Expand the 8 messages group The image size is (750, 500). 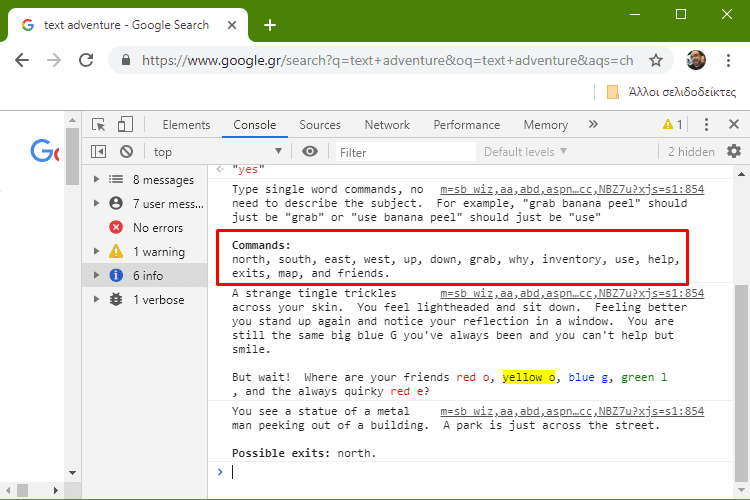click(96, 179)
